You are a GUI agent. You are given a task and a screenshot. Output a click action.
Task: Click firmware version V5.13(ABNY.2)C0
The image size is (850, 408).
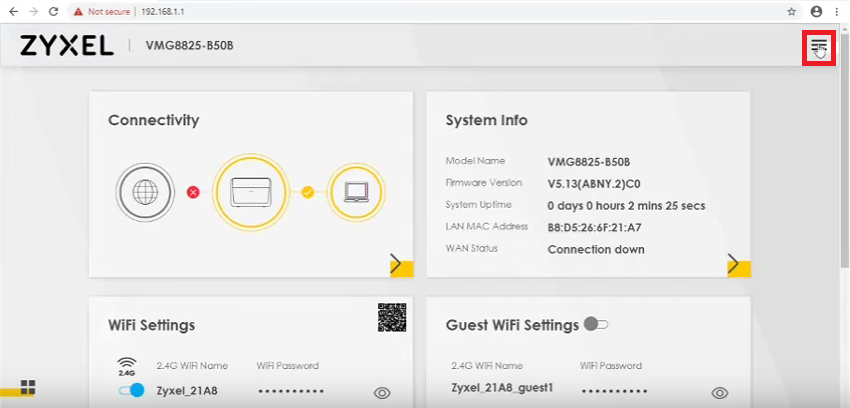[594, 184]
